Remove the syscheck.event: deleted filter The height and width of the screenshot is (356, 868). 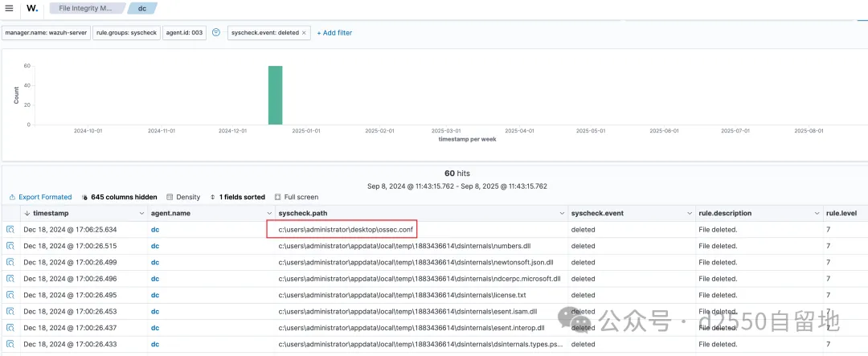304,33
